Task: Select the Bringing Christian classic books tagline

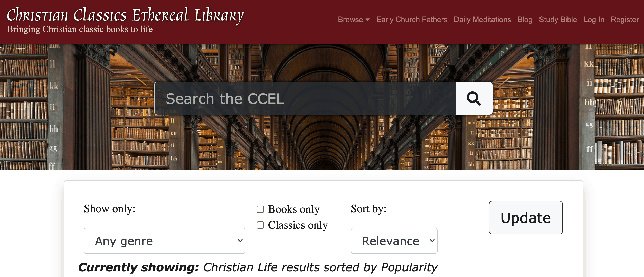Action: coord(80,29)
